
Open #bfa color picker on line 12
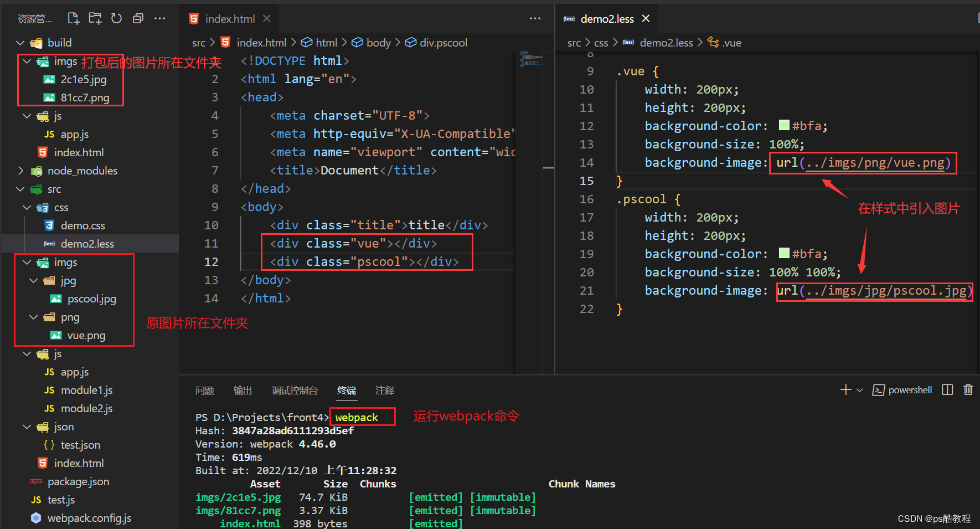784,125
